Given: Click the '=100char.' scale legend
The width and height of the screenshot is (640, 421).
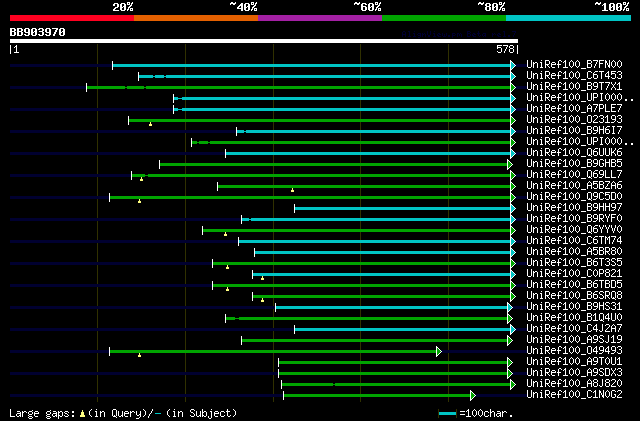Looking at the screenshot, I should point(486,414).
